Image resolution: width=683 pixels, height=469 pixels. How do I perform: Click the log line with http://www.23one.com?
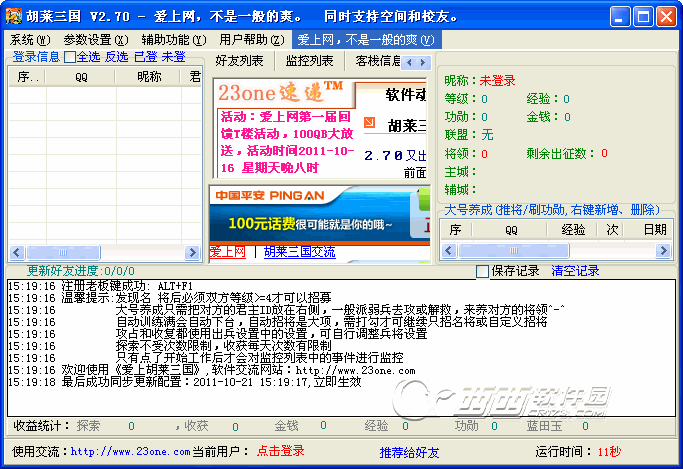(212, 370)
